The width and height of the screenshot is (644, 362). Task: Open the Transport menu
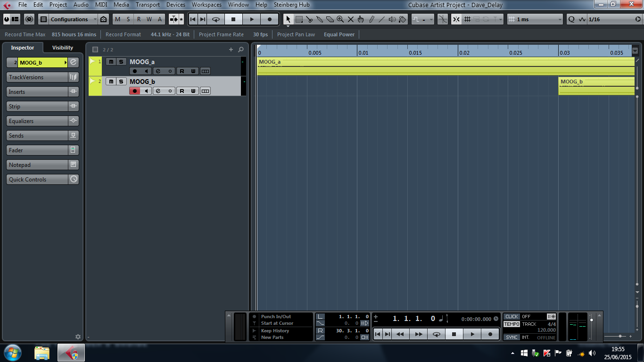pyautogui.click(x=148, y=5)
